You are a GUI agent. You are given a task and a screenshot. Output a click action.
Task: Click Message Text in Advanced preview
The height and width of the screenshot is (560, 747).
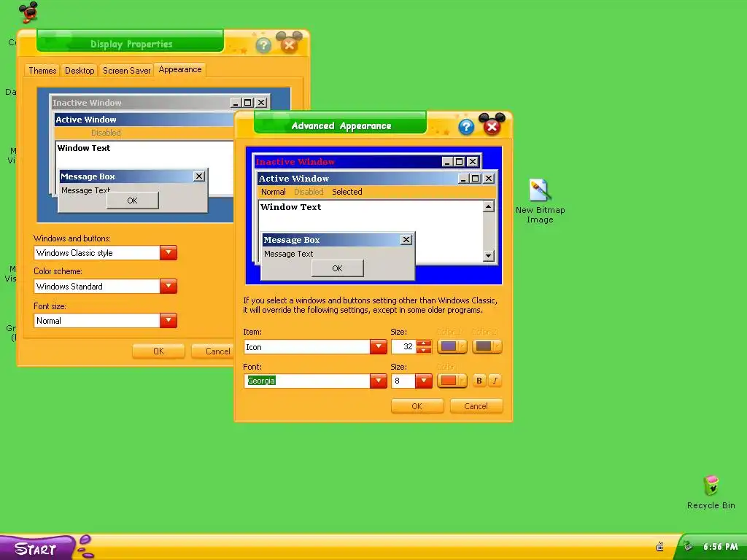[x=289, y=254]
